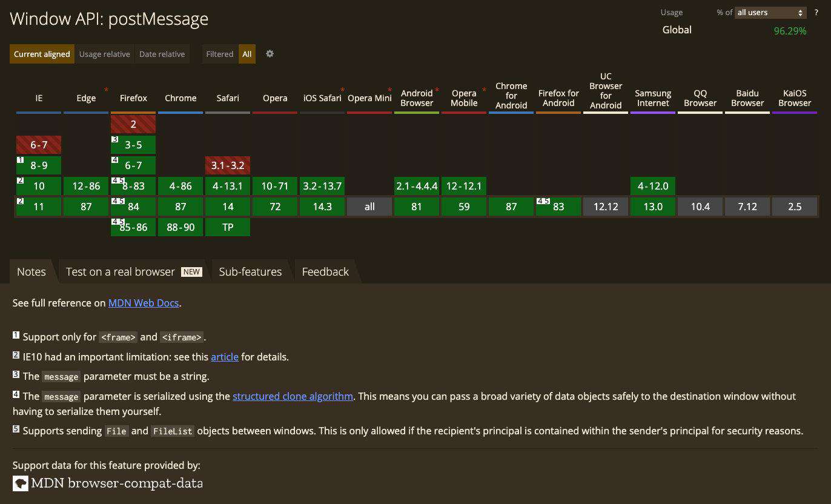
Task: Click Chrome for Android column header
Action: pyautogui.click(x=511, y=96)
